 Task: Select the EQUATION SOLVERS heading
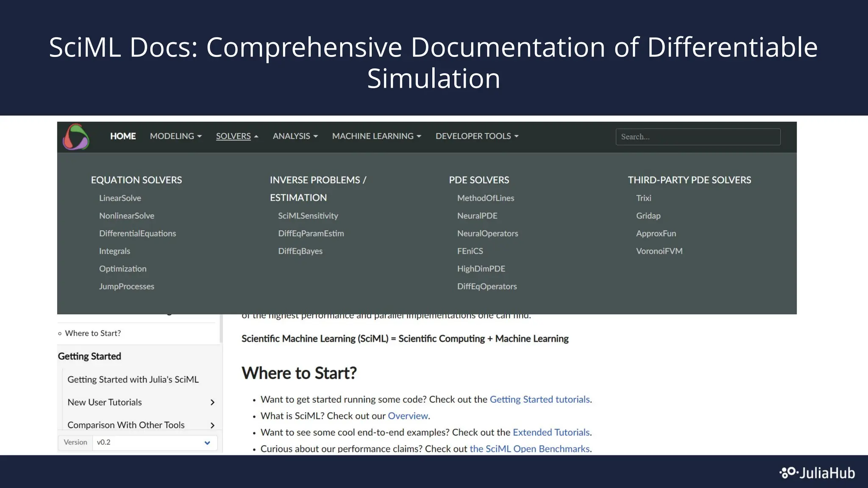coord(136,180)
